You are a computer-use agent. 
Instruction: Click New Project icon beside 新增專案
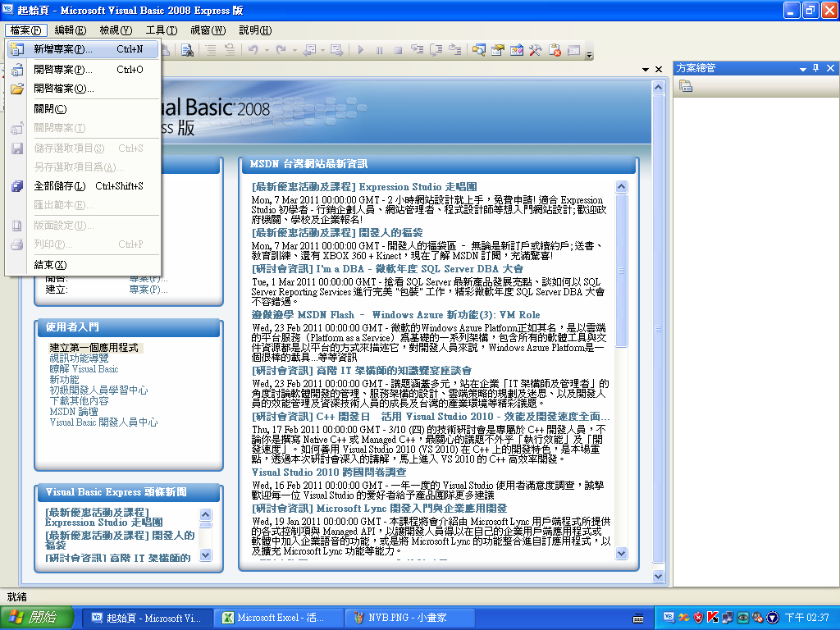point(17,49)
